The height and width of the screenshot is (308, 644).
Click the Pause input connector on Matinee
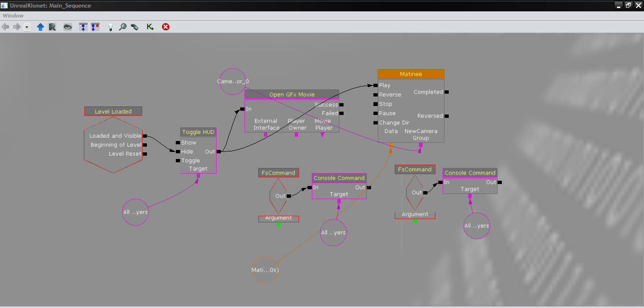click(x=375, y=114)
